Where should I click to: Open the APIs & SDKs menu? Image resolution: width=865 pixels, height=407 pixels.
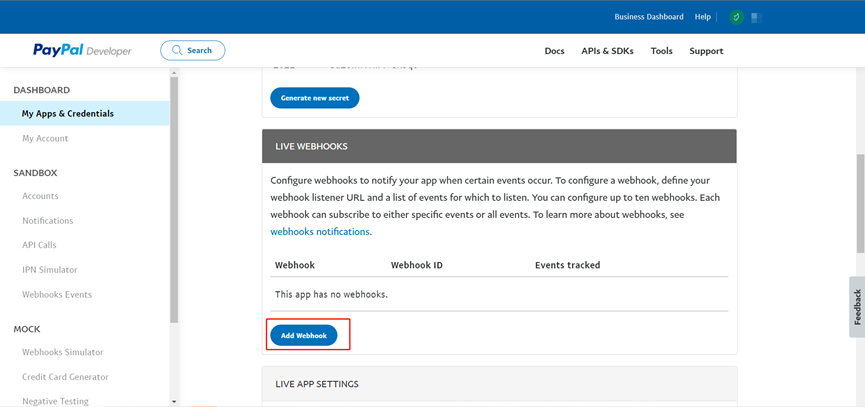[x=607, y=51]
